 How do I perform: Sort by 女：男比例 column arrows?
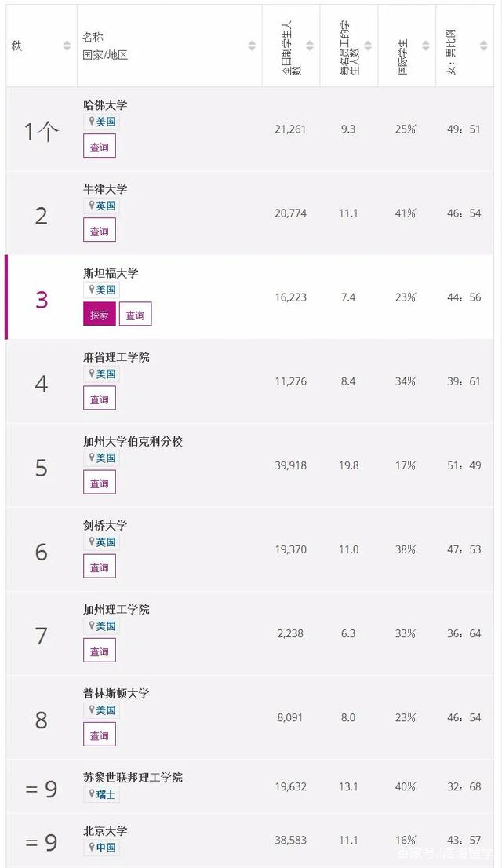point(484,46)
